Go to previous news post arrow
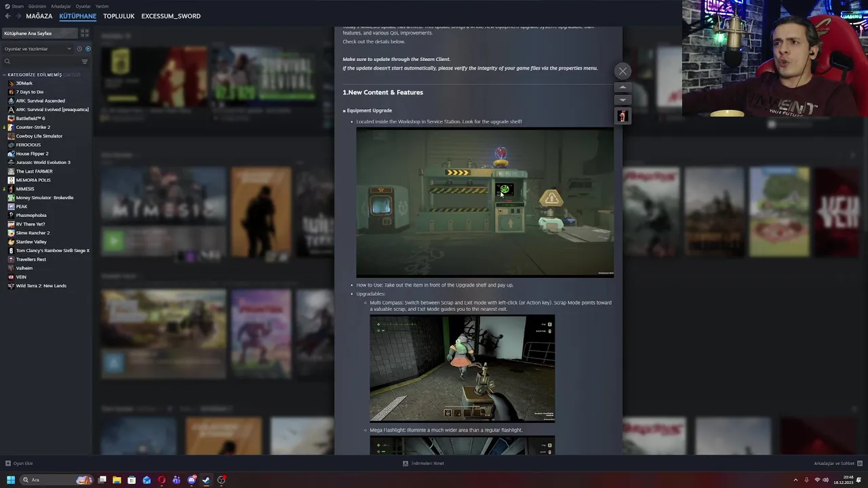 tap(623, 87)
